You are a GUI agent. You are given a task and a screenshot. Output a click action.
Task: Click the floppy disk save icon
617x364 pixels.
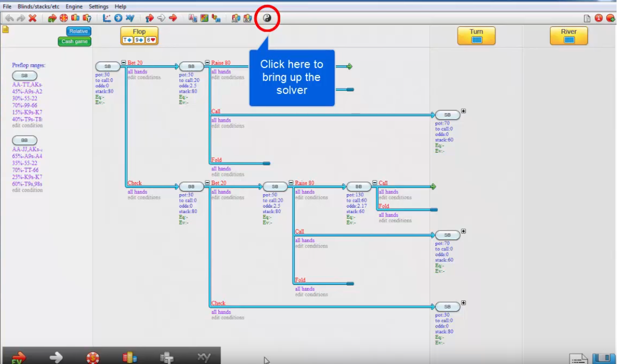pyautogui.click(x=602, y=358)
